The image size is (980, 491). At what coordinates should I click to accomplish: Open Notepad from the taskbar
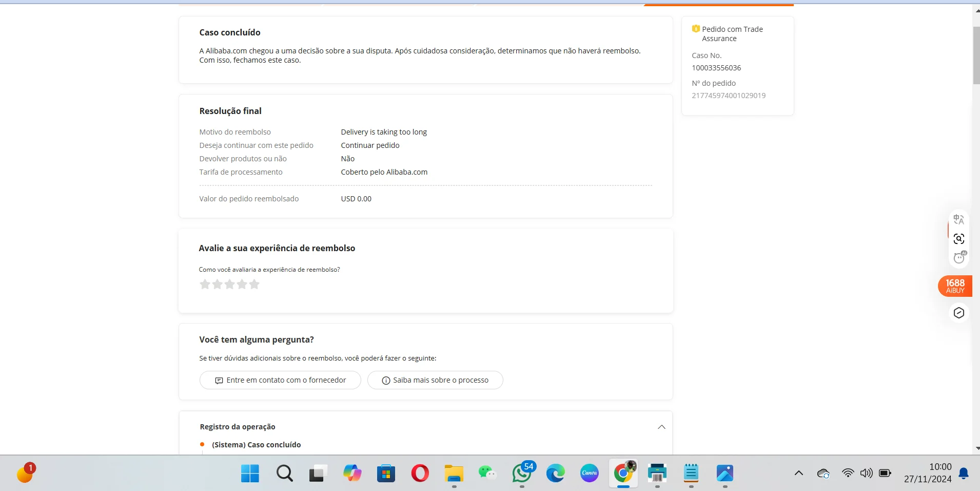(691, 473)
